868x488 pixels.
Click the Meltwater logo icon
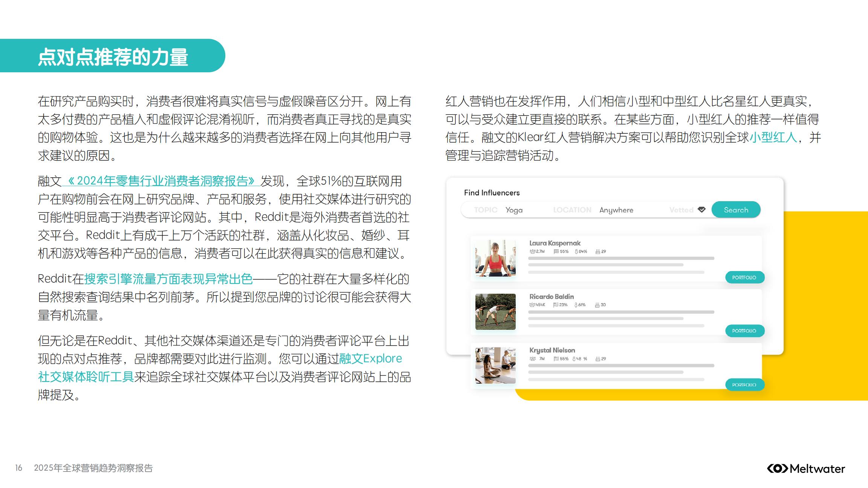coord(778,468)
